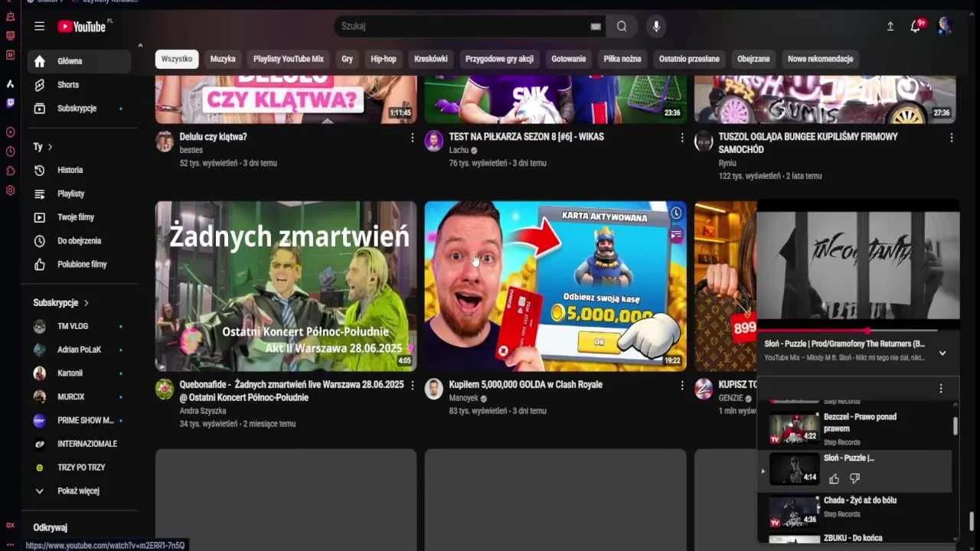Select Przygodowe gry akcji chip
Screen dimensions: 980x551
pyautogui.click(x=499, y=59)
